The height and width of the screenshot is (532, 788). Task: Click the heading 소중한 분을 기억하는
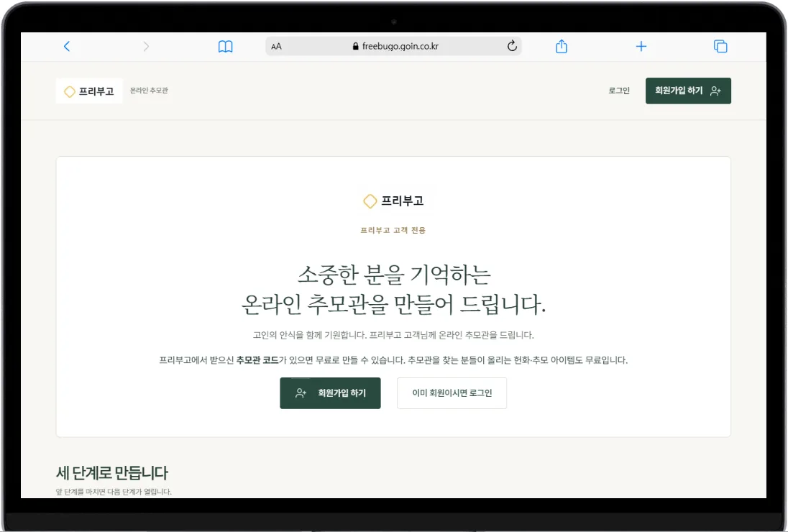(x=394, y=275)
